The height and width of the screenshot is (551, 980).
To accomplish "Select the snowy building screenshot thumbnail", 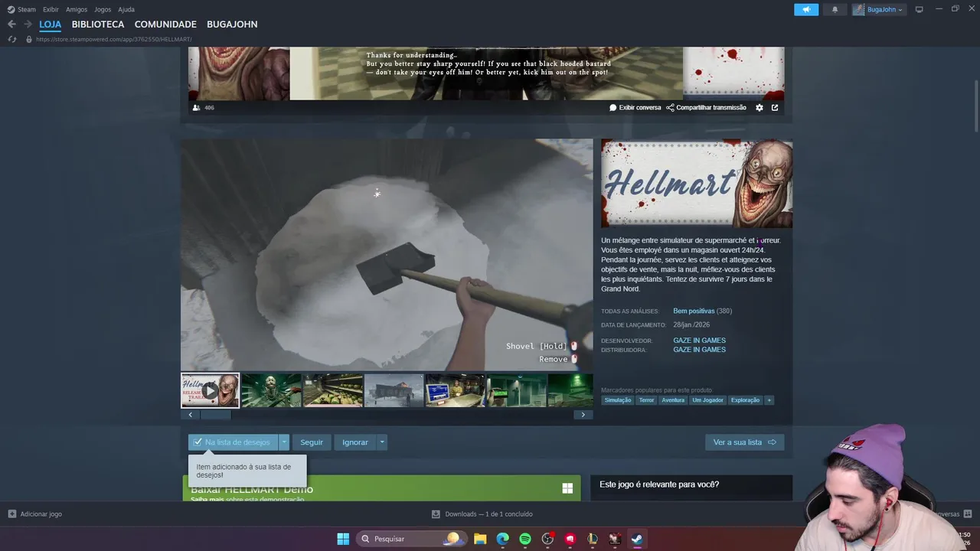I will (x=394, y=390).
